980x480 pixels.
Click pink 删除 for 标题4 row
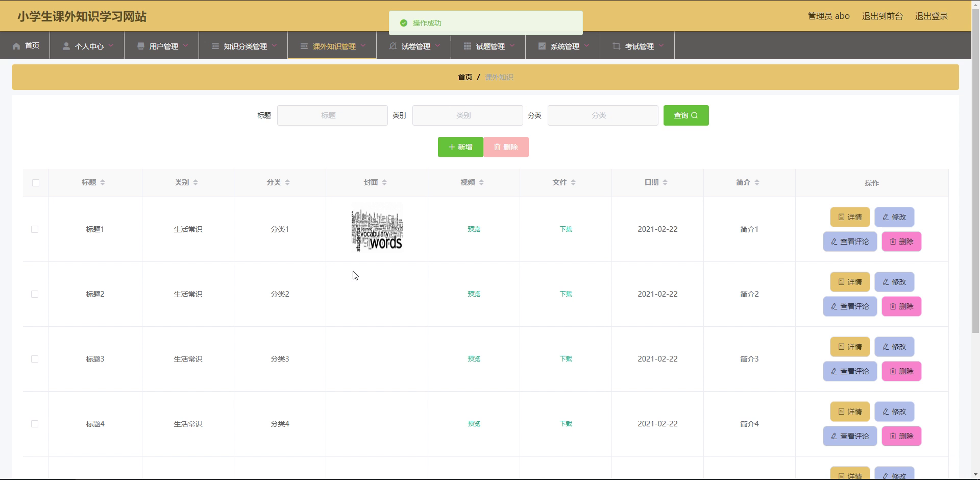click(x=901, y=436)
